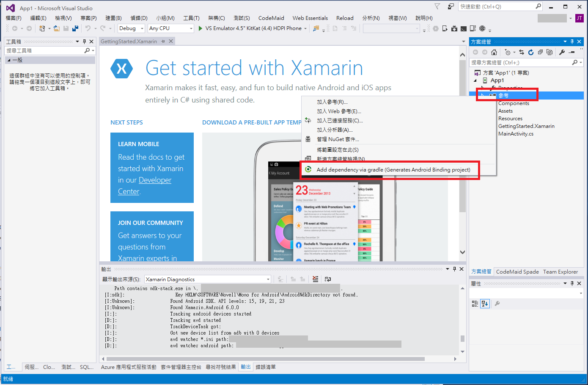Open the Android Device Manager toolbar icon

[445, 28]
